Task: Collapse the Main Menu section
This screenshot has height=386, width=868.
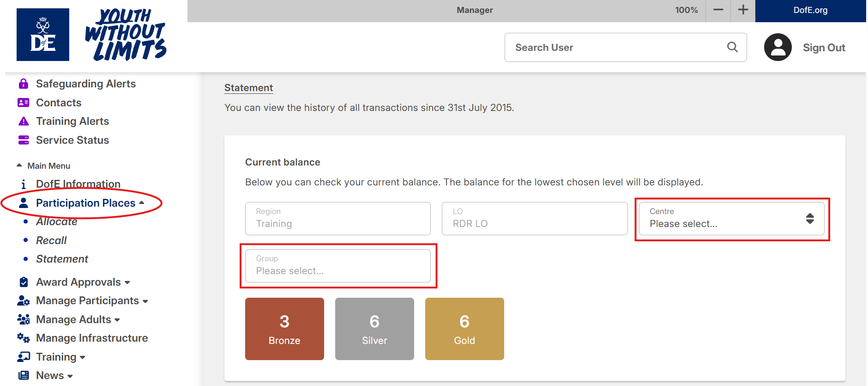Action: (44, 165)
